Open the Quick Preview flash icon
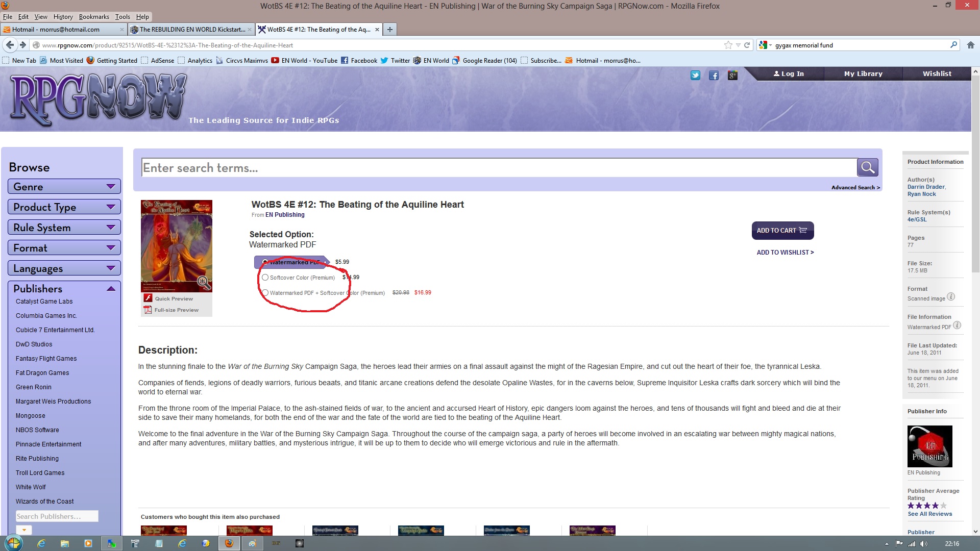The width and height of the screenshot is (980, 551). click(148, 298)
